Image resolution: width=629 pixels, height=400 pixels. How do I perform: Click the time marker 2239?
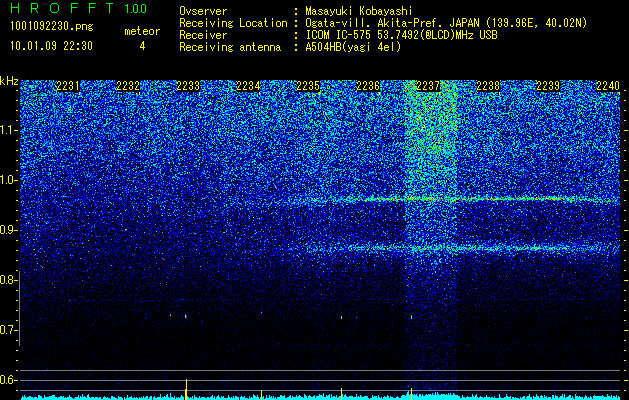point(548,86)
